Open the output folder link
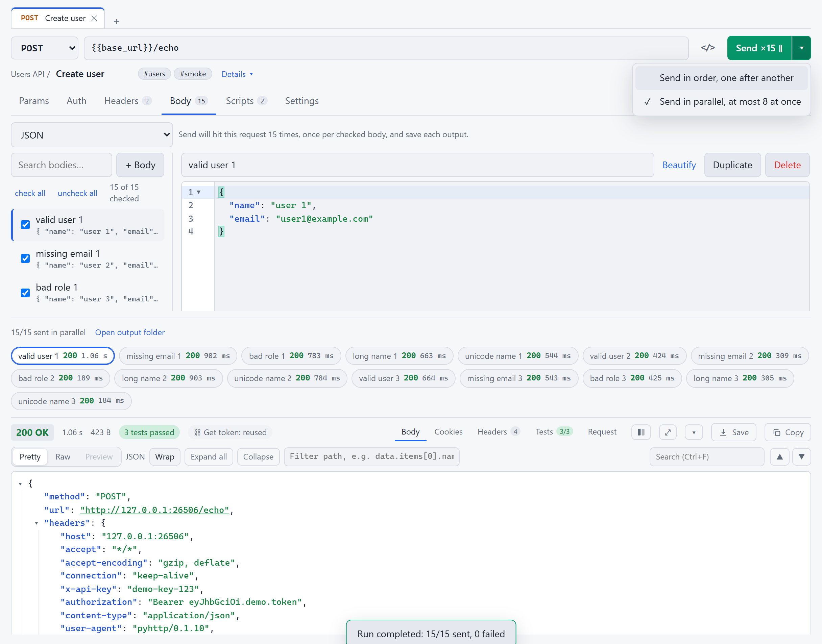This screenshot has width=822, height=644. coord(130,332)
